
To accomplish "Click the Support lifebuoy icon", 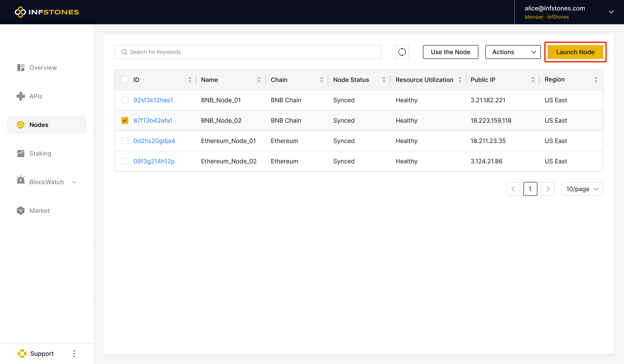I will (22, 353).
